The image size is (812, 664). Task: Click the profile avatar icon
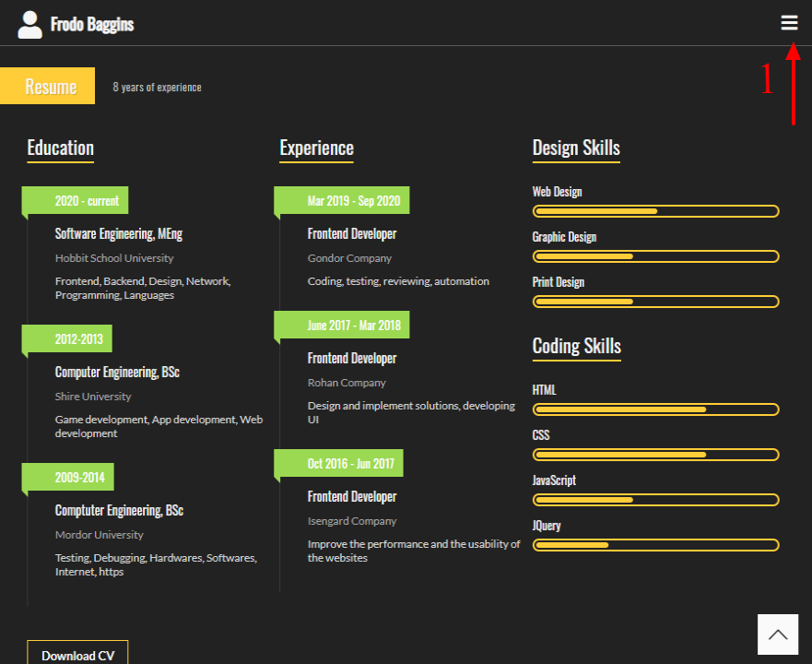(x=29, y=22)
